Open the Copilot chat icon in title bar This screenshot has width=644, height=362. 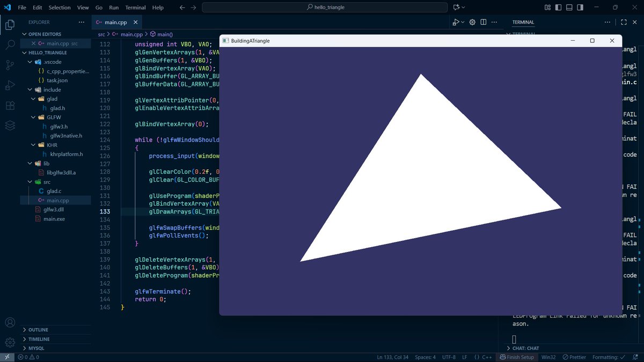tap(456, 8)
